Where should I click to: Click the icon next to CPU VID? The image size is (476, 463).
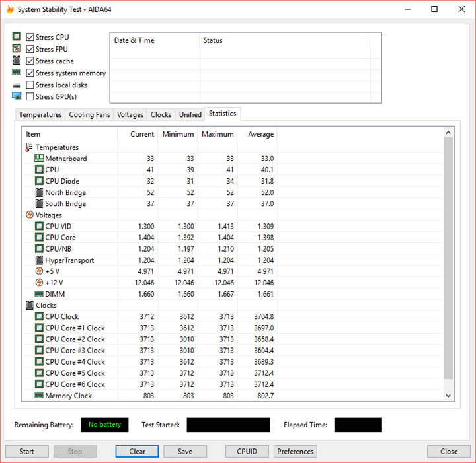[x=39, y=226]
